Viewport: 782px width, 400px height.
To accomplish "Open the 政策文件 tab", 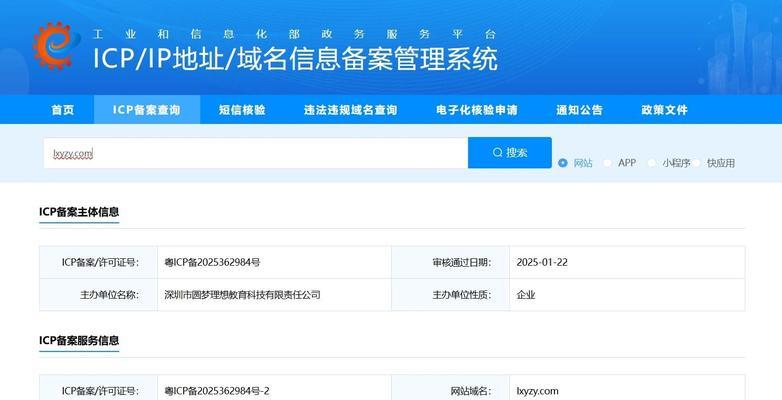I will [664, 110].
